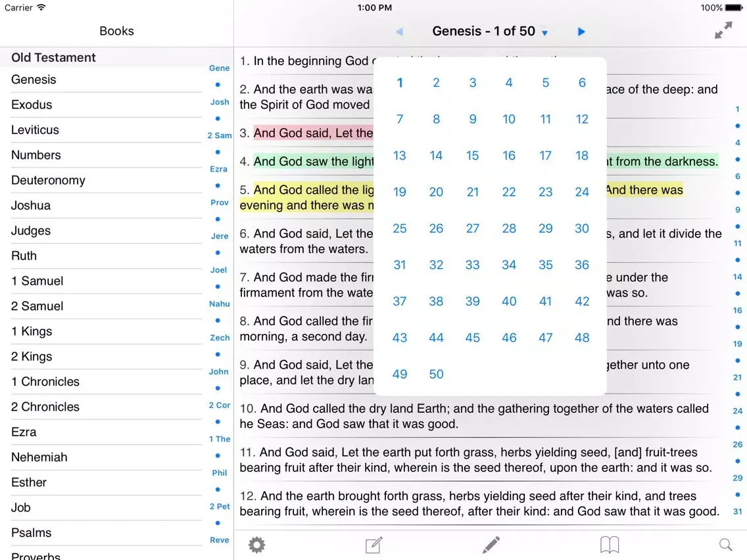The image size is (747, 560).
Task: Open the book of Exodus
Action: [x=107, y=105]
